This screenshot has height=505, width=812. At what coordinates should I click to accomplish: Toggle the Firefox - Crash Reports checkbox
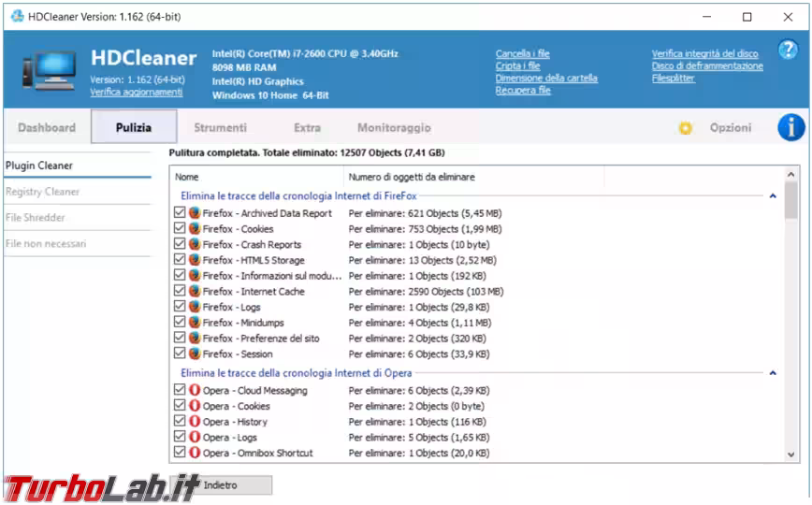[180, 245]
